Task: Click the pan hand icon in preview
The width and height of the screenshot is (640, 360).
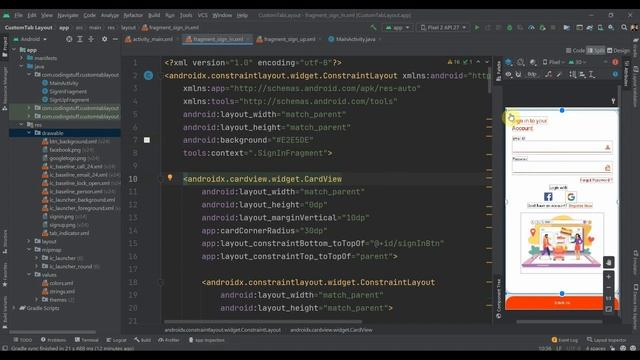Action: (x=609, y=262)
